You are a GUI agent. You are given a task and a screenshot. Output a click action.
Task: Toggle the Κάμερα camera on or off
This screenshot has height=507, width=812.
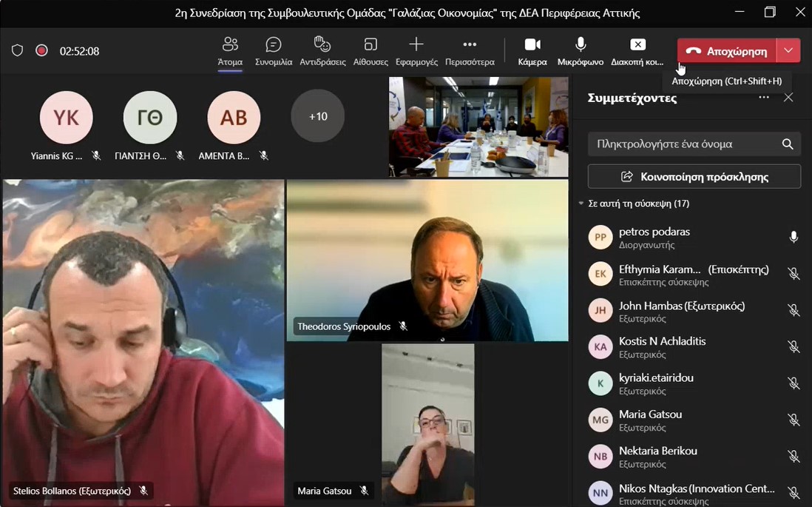(532, 45)
